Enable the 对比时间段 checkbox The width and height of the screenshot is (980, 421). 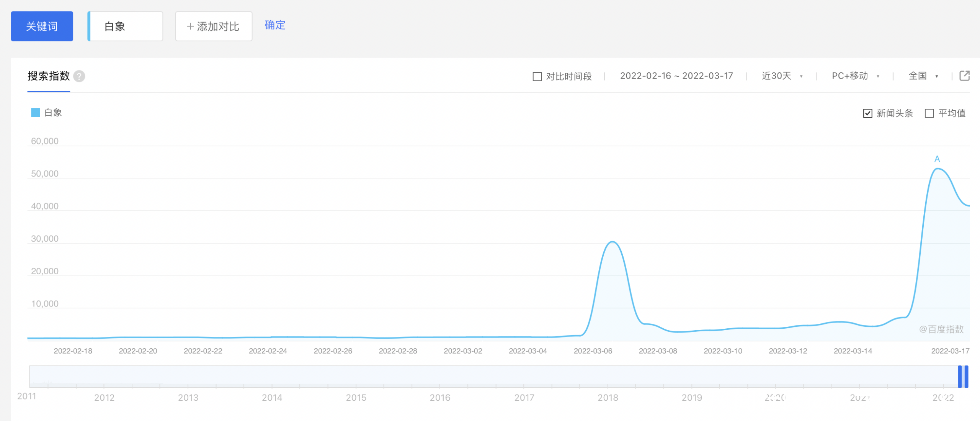point(537,77)
